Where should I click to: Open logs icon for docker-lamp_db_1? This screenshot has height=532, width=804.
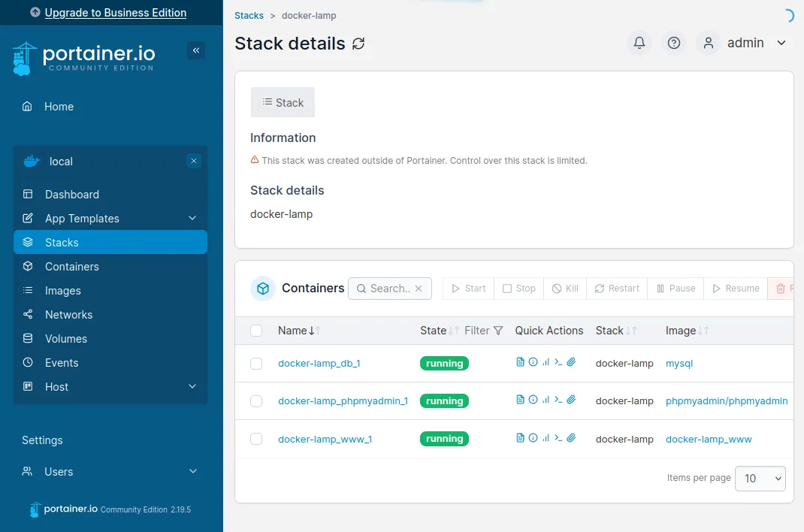point(520,362)
